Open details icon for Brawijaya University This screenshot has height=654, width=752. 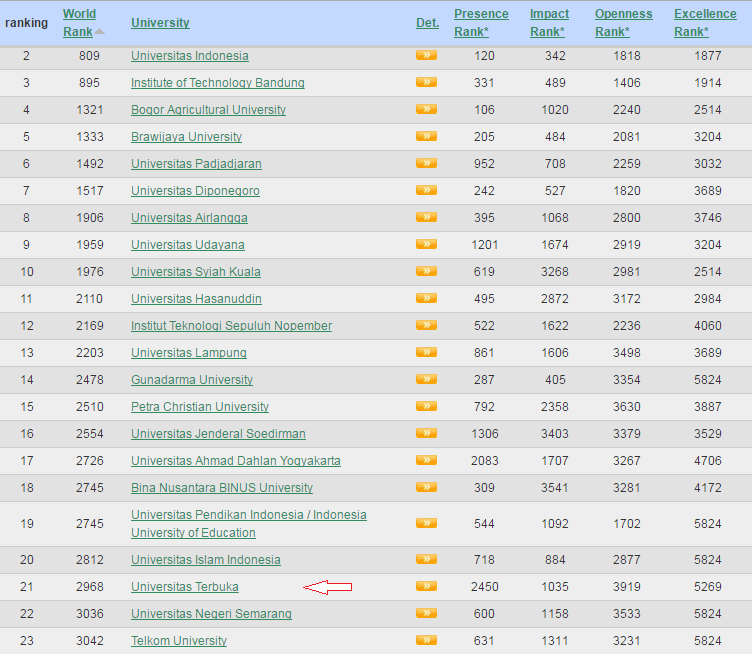pos(426,136)
